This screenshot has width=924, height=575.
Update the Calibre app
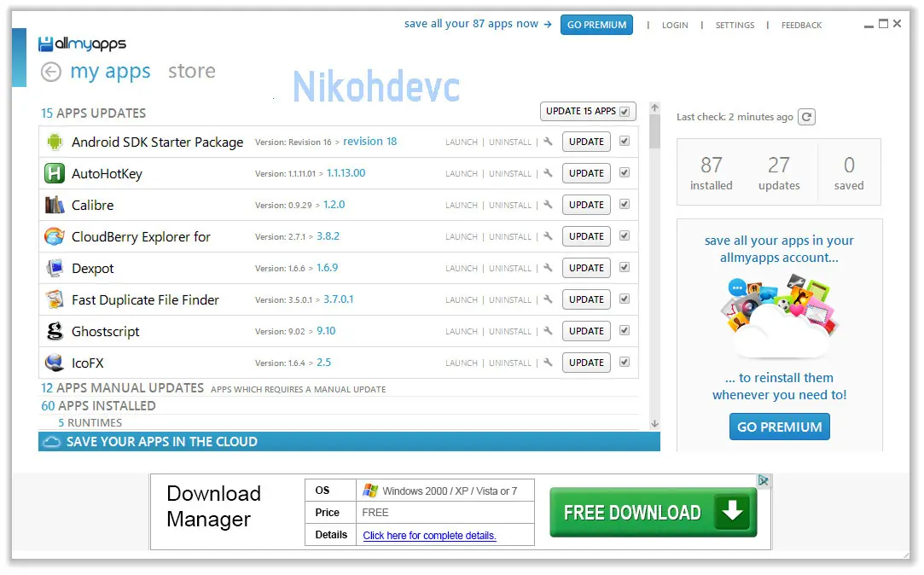[x=586, y=205]
